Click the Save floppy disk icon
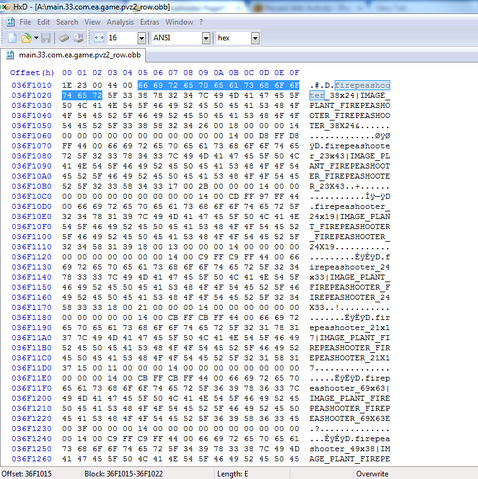This screenshot has width=478, height=479. coord(46,38)
